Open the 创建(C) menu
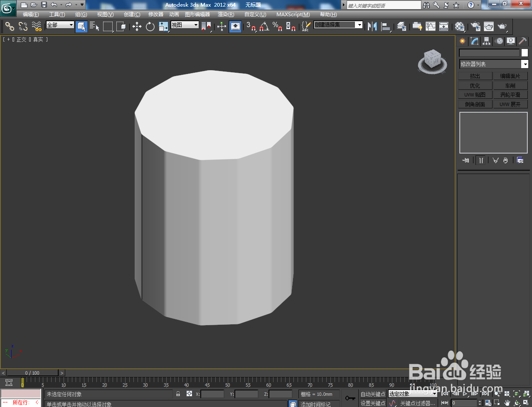Image resolution: width=532 pixels, height=407 pixels. pos(132,15)
